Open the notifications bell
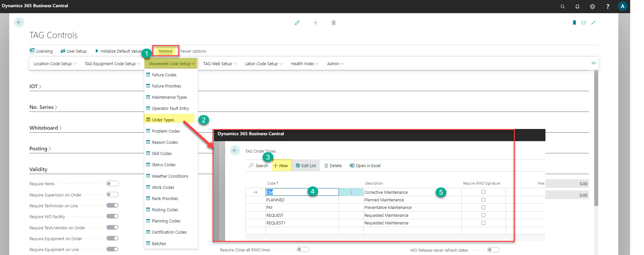The image size is (644, 255). 577,7
